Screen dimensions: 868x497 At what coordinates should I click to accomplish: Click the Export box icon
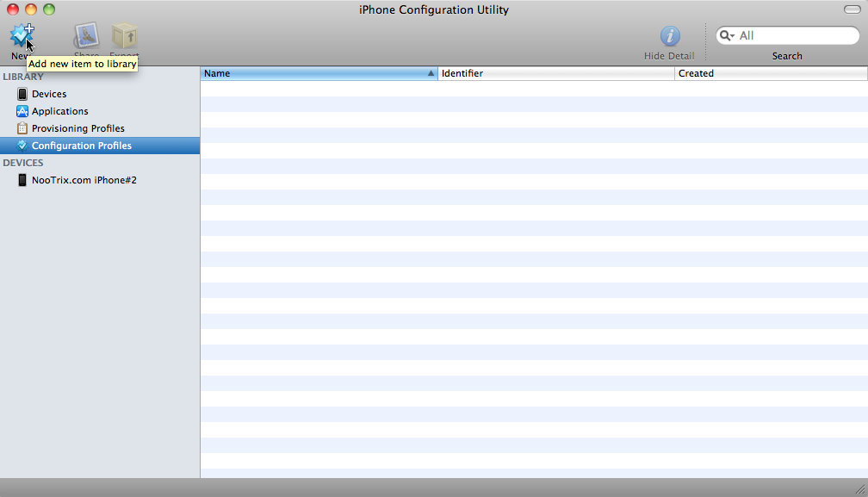coord(125,36)
